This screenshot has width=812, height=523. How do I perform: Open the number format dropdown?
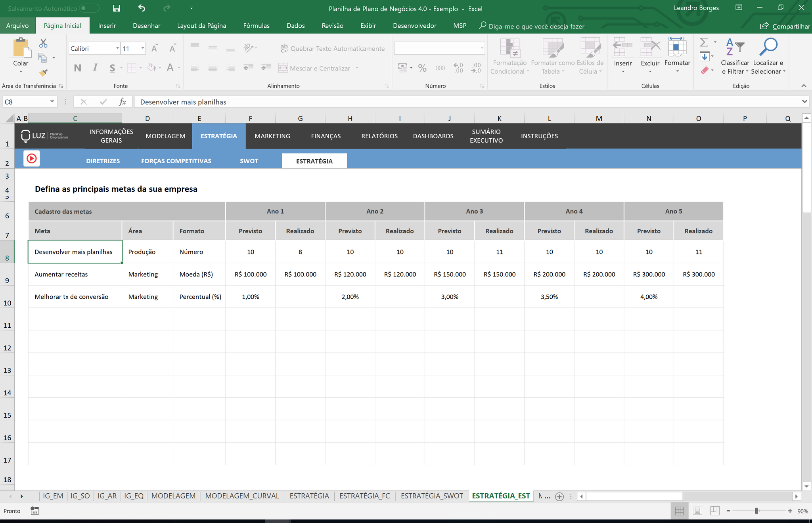[482, 48]
